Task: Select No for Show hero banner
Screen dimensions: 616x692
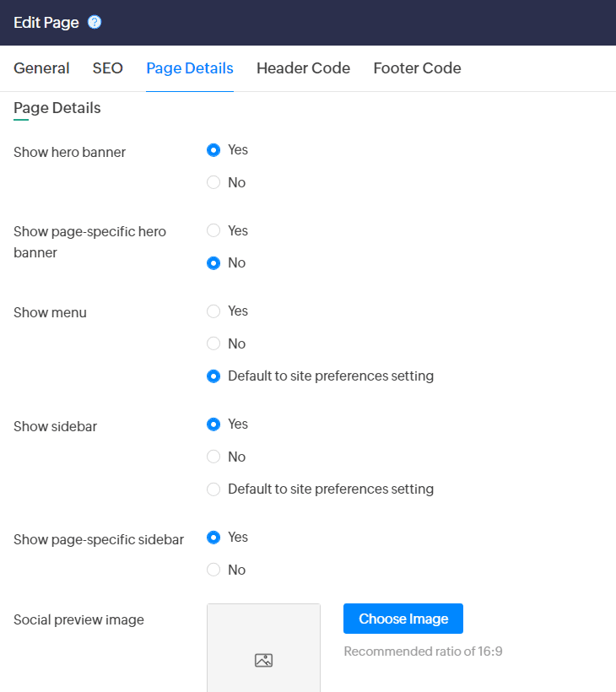Action: coord(213,182)
